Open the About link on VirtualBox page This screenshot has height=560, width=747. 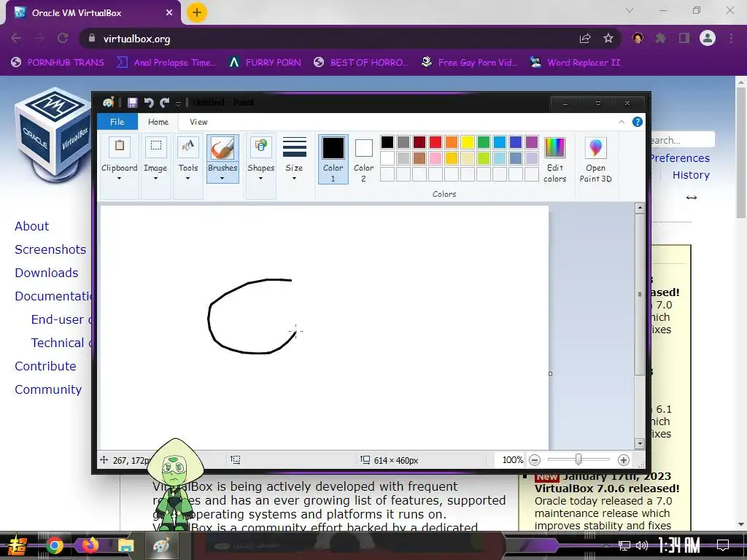[31, 226]
